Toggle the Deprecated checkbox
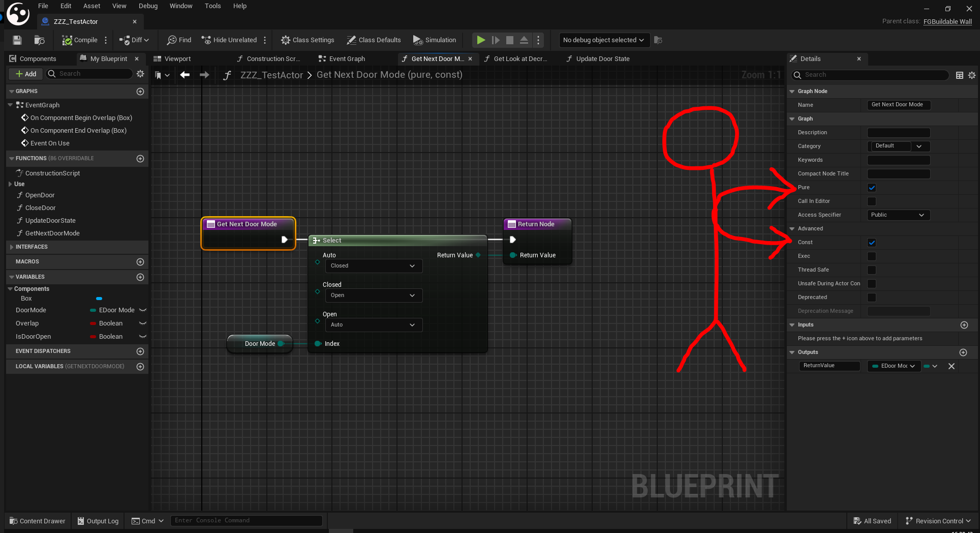Screen dimensions: 980x533 pos(872,298)
